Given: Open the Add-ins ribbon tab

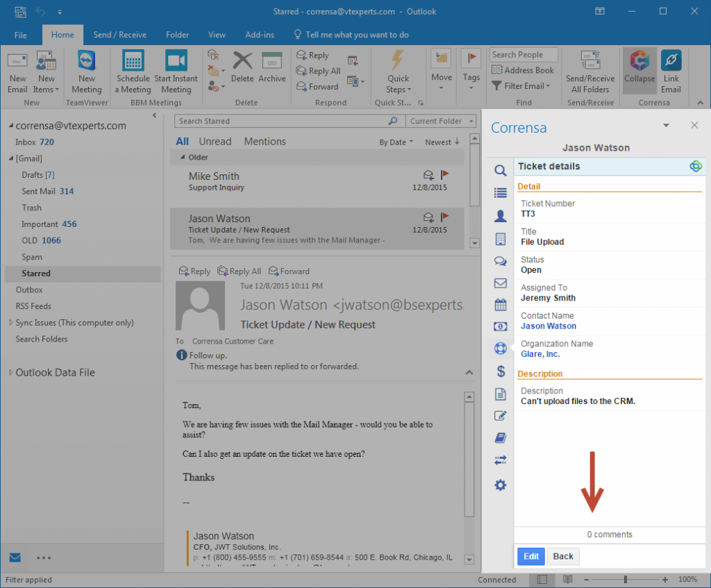Looking at the screenshot, I should point(260,35).
